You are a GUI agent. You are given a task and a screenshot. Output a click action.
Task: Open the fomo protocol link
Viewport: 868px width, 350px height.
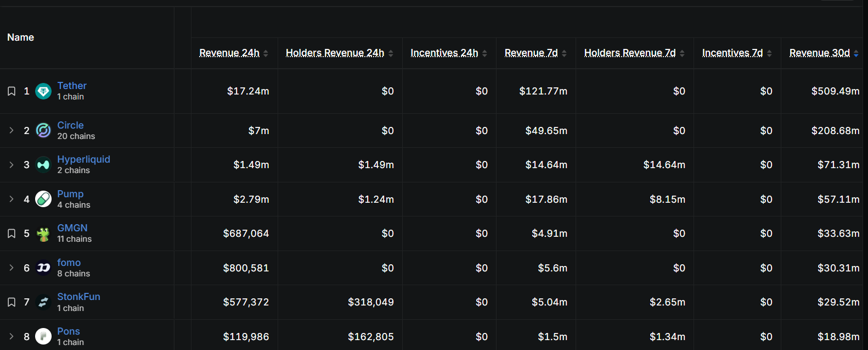[x=69, y=263]
